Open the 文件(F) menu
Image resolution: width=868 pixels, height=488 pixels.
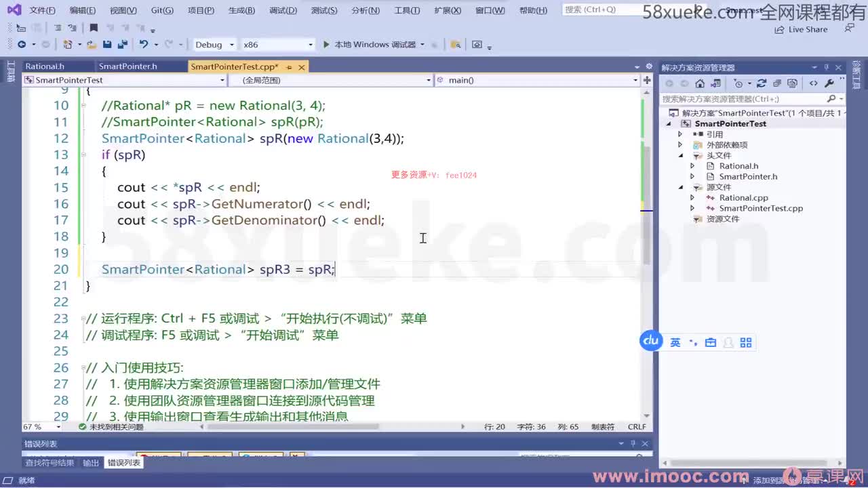tap(42, 10)
